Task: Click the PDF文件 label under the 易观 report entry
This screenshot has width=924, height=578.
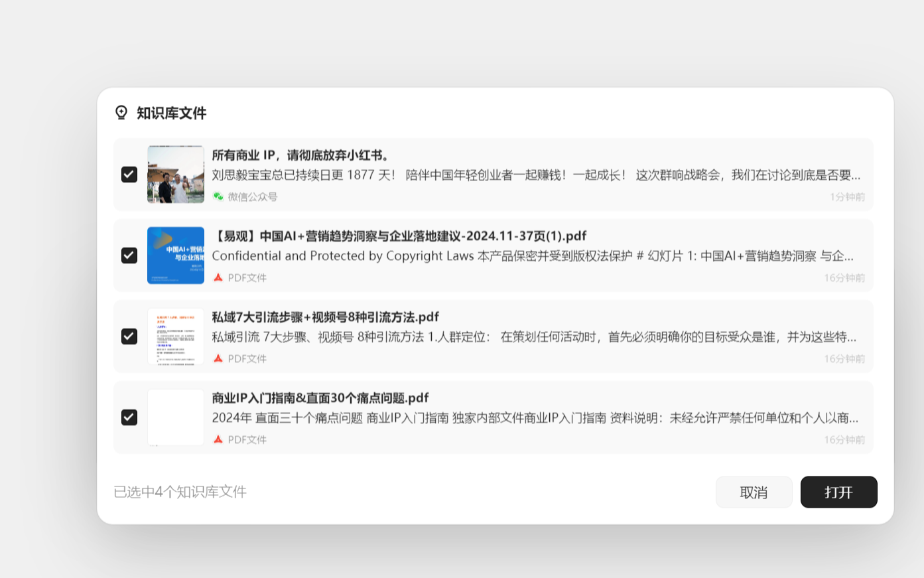Action: 248,277
